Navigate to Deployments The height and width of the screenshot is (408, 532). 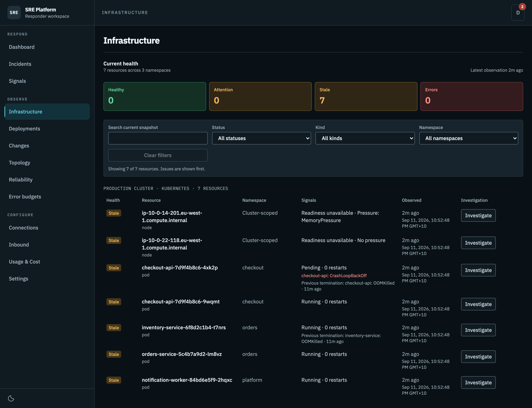coord(47,128)
